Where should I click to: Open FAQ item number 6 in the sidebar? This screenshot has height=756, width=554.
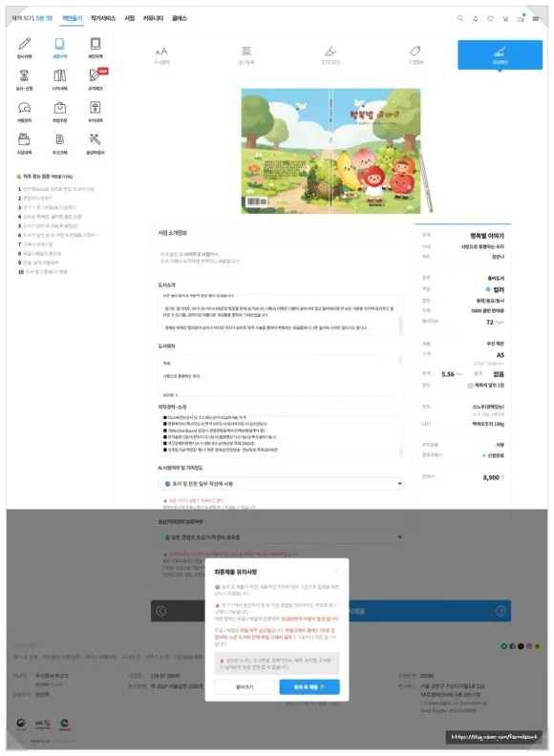click(58, 235)
